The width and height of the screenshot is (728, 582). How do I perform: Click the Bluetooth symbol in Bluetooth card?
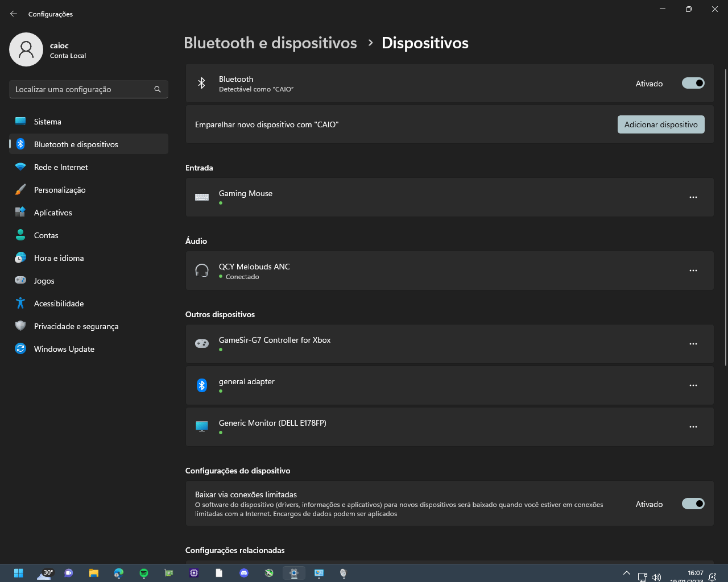click(201, 83)
